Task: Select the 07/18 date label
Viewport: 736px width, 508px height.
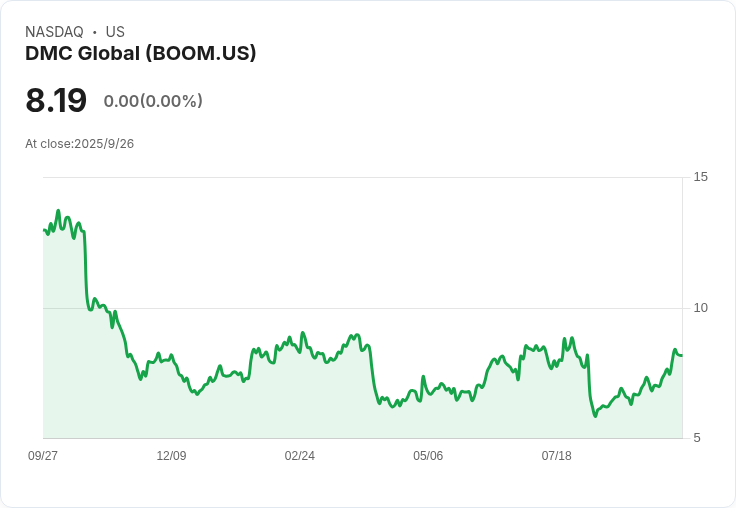Action: click(x=556, y=456)
